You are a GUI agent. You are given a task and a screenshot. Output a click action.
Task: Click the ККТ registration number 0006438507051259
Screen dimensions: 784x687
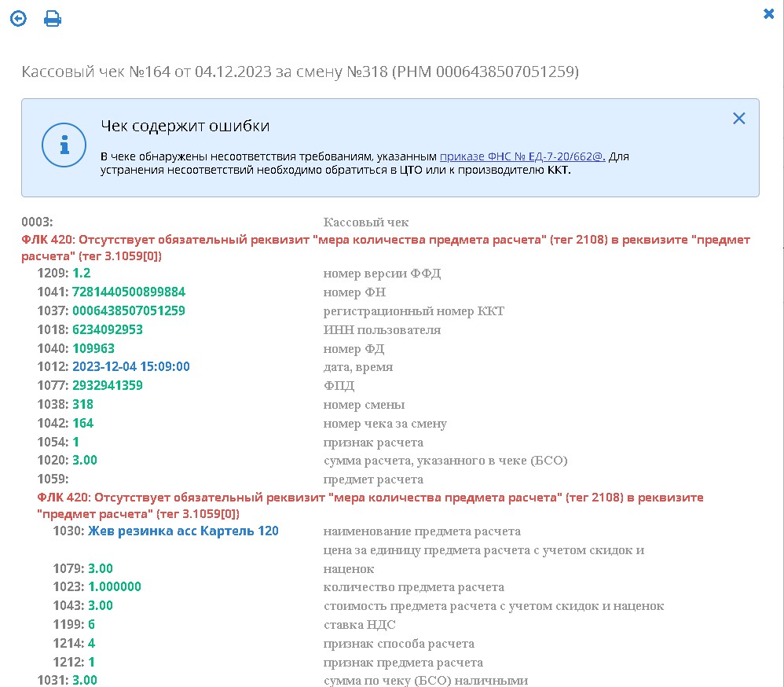129,310
